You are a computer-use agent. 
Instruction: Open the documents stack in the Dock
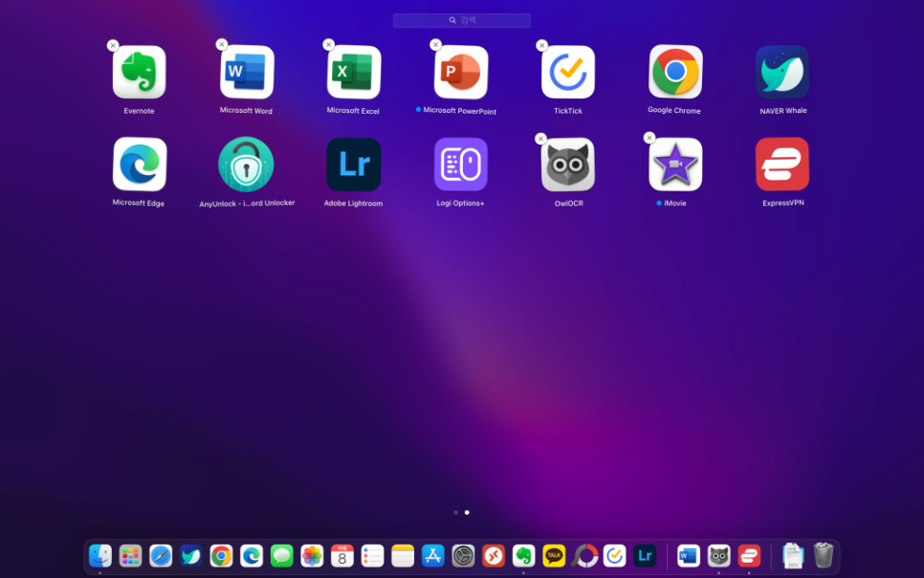point(793,555)
